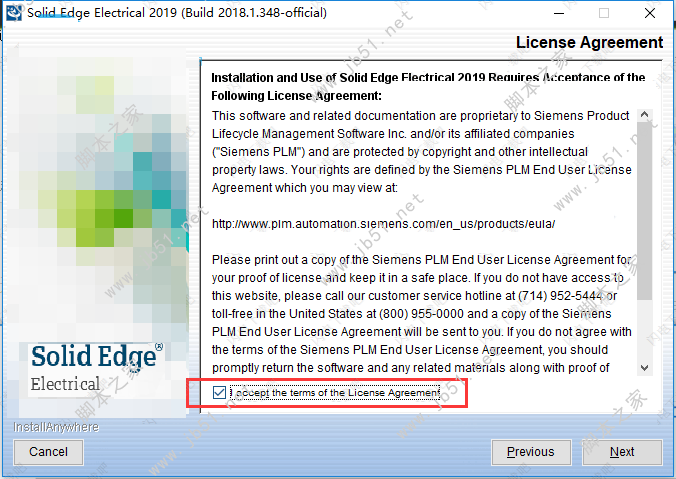Click the license text scroll down arrow
Viewport: 676px width, 479px height.
[645, 368]
